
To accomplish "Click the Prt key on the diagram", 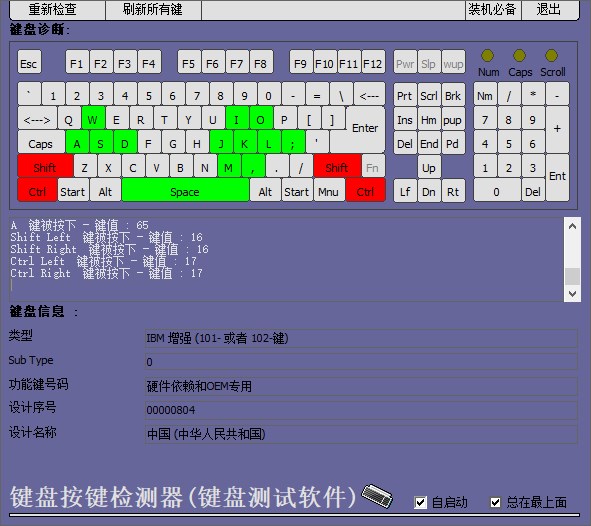I will 405,94.
